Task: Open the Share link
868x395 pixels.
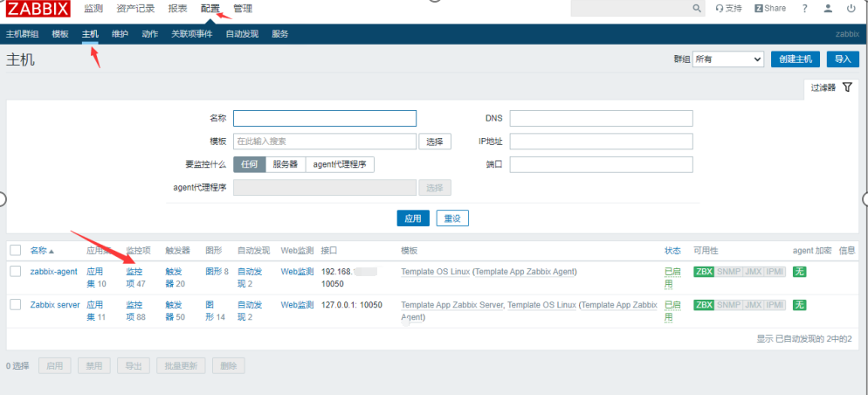Action: 770,9
